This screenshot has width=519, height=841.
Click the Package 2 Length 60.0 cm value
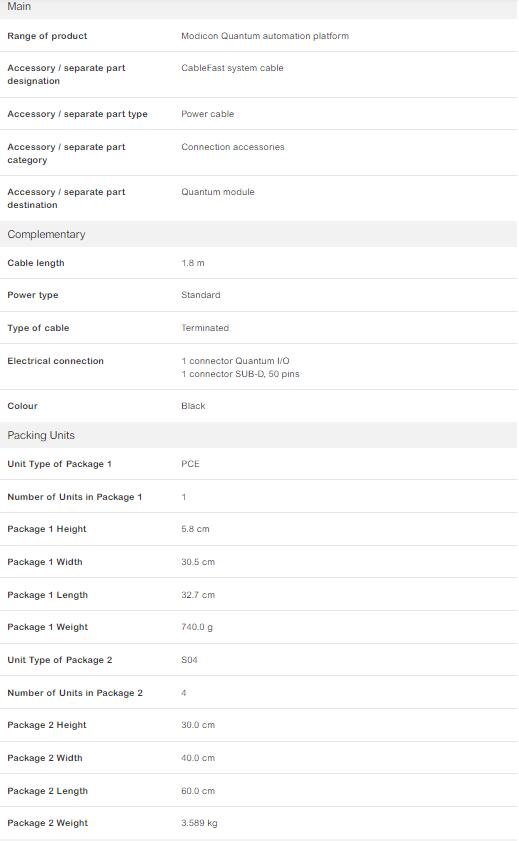198,791
